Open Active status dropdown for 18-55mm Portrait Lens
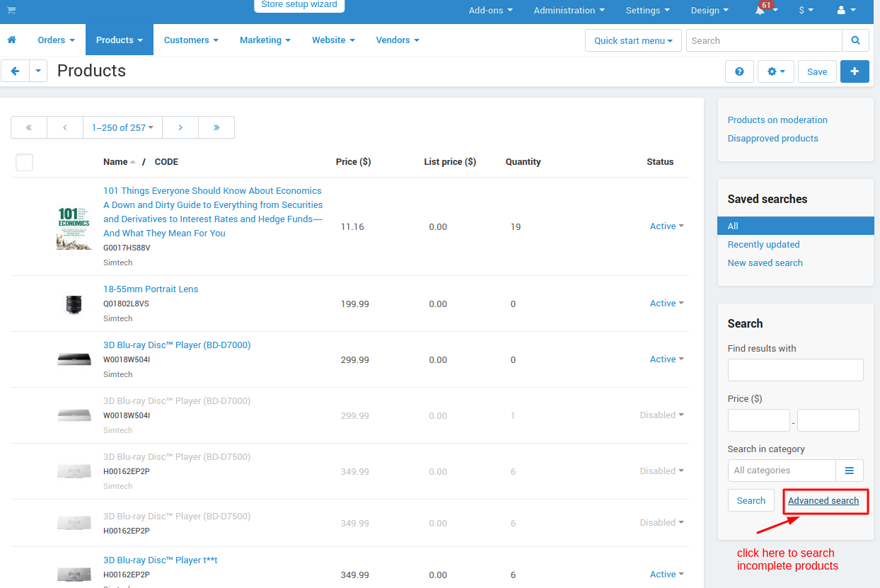The height and width of the screenshot is (588, 880). coord(667,303)
